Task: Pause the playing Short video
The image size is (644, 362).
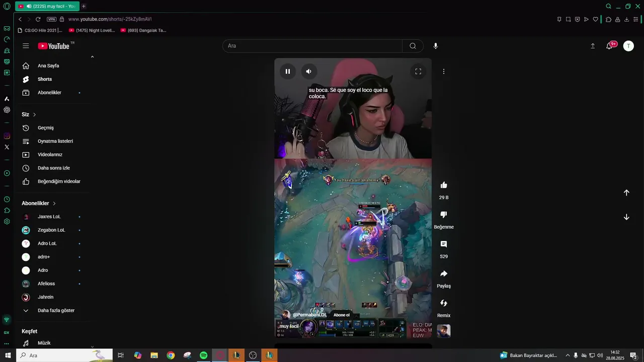Action: 288,71
